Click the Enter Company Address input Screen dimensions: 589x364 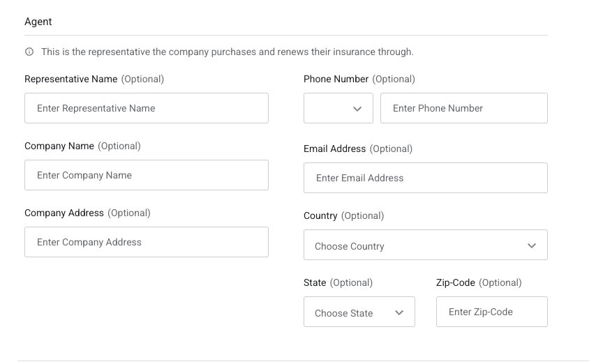[x=146, y=243]
